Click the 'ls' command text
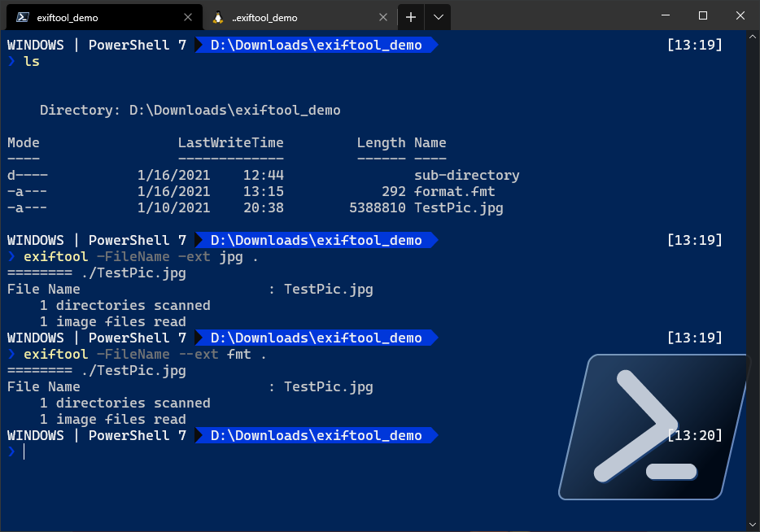Viewport: 760px width, 532px height. [32, 62]
